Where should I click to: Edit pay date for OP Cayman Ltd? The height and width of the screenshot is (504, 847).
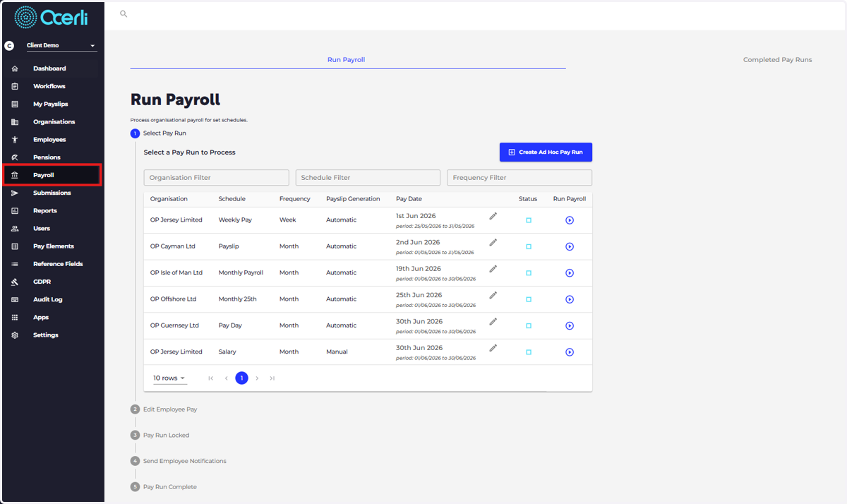[493, 242]
